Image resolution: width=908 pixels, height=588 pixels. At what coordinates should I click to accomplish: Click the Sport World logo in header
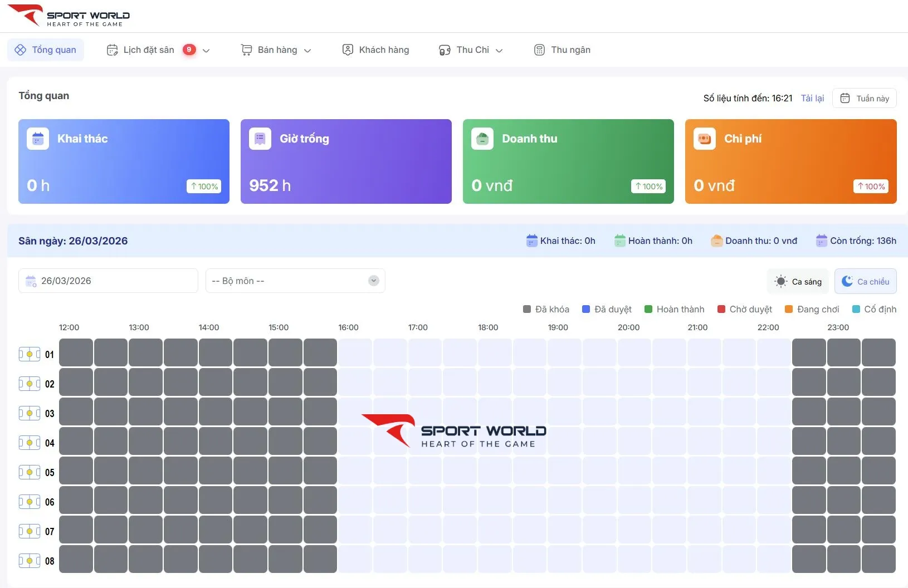69,16
